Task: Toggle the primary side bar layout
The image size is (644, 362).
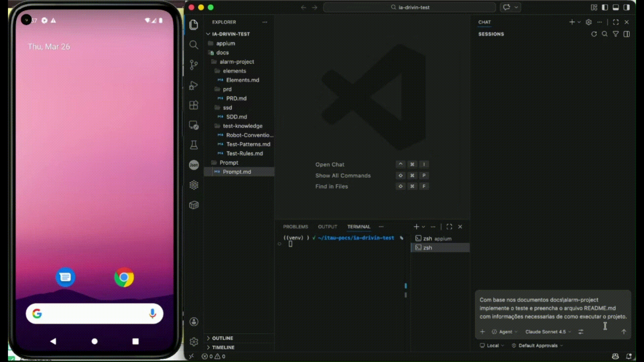Action: pos(605,7)
